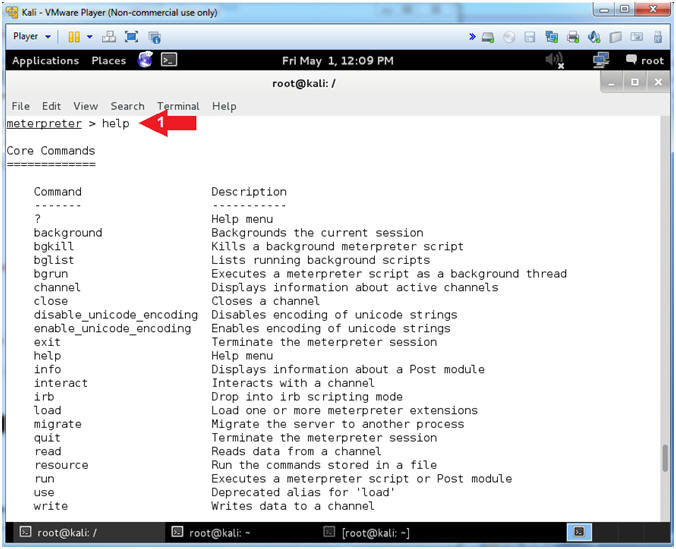Click the bgrun command entry
Screen dimensions: 676x549
pos(50,274)
